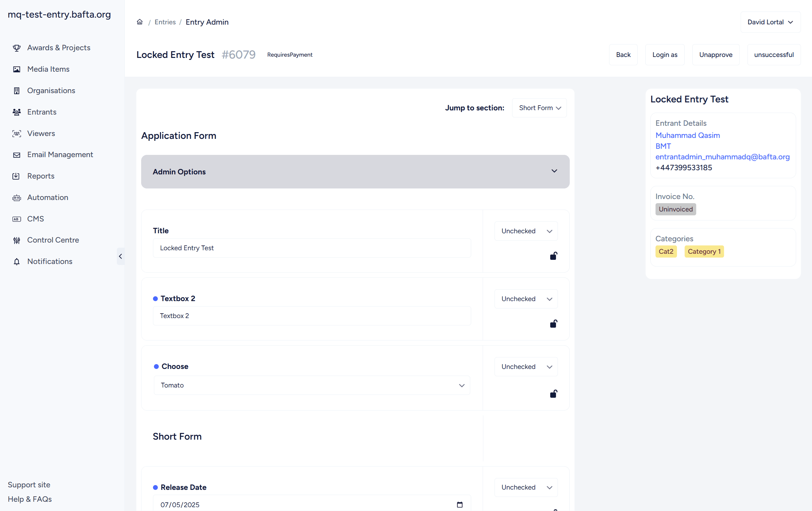Click the Unapprove button
Viewport: 812px width, 511px height.
[715, 55]
